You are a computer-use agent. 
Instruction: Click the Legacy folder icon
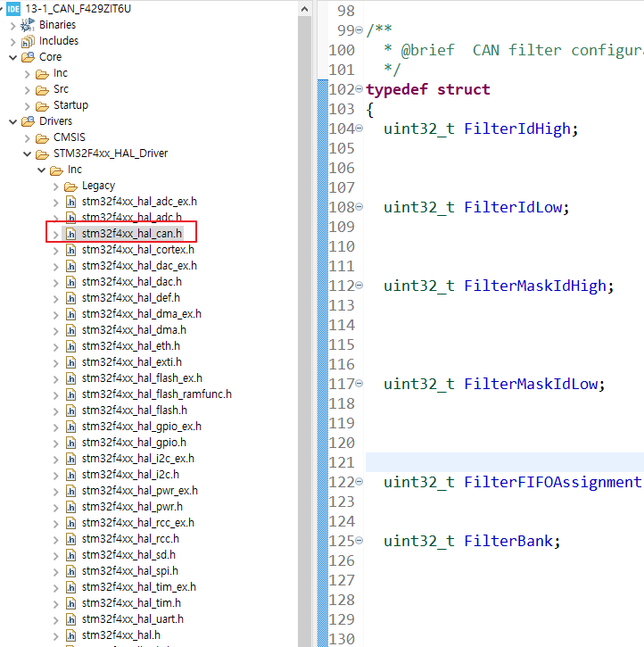[71, 186]
